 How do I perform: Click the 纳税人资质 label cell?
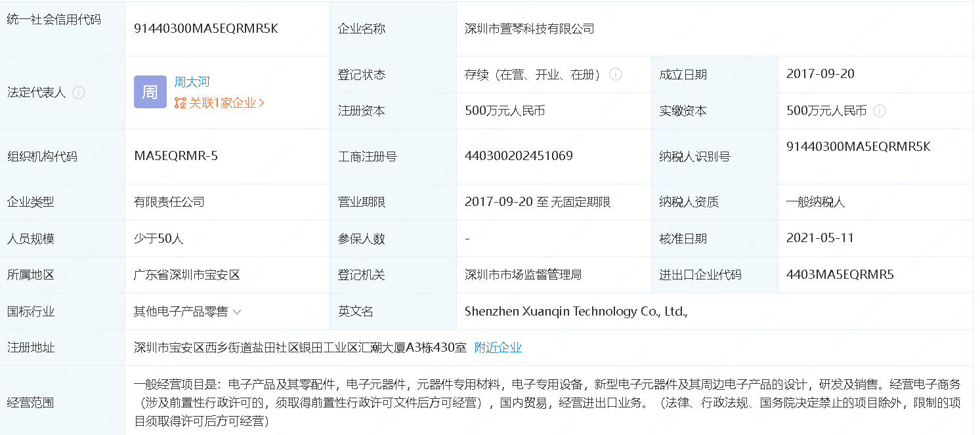(715, 202)
